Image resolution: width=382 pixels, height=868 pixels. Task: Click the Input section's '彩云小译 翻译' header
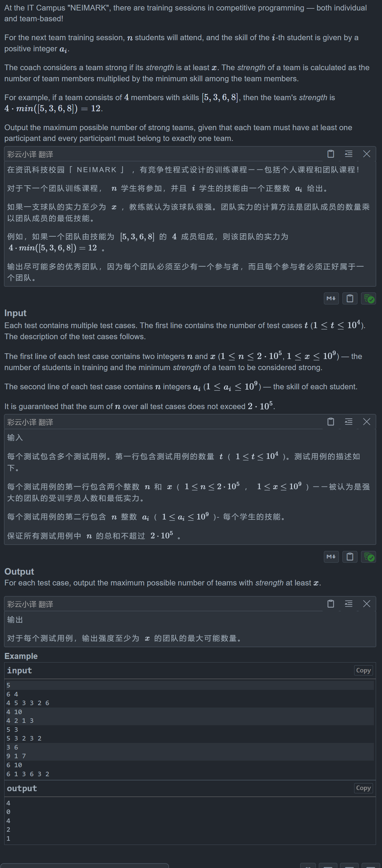[x=30, y=422]
